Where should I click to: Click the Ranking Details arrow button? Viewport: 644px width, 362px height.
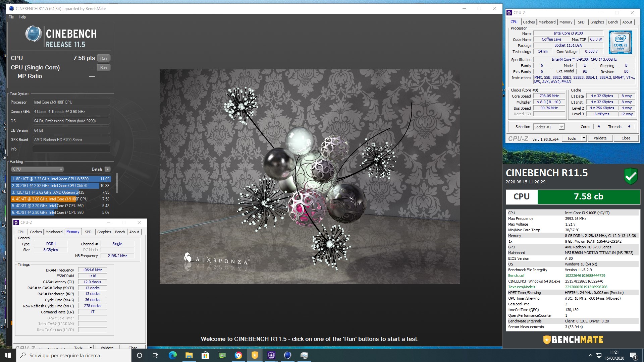(107, 169)
